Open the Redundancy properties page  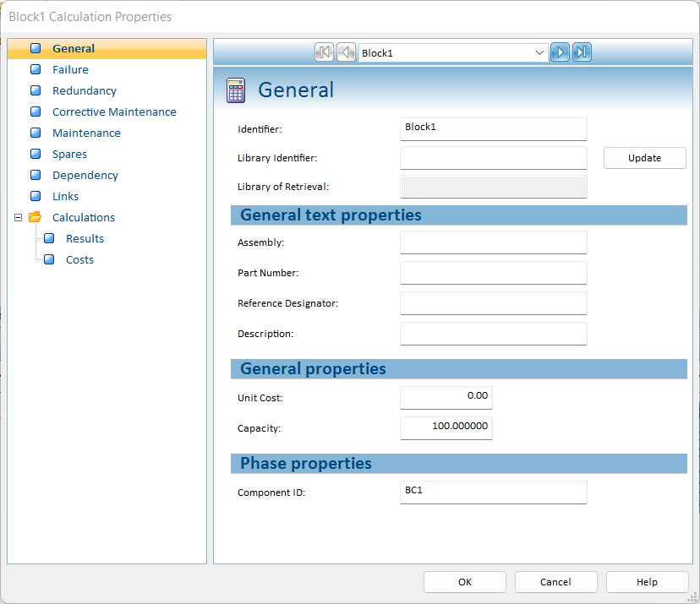click(85, 91)
